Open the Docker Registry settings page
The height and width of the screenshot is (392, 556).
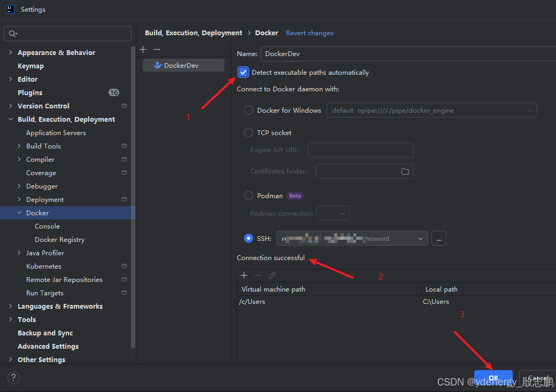pyautogui.click(x=59, y=240)
